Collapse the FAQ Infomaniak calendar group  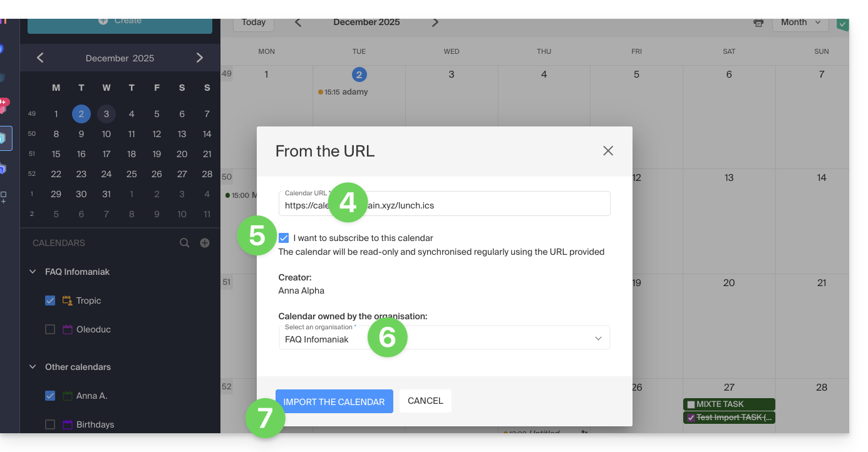(33, 272)
